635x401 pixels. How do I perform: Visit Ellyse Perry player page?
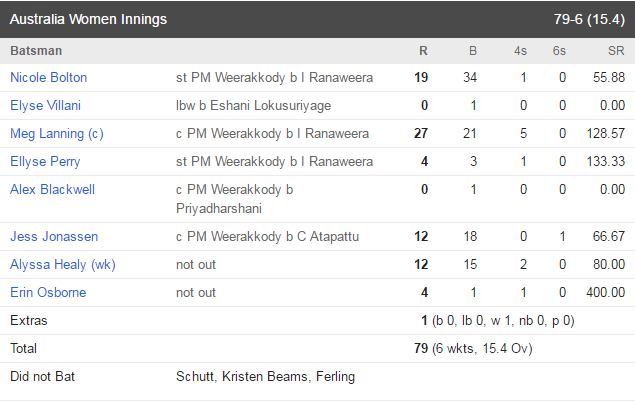tap(45, 161)
